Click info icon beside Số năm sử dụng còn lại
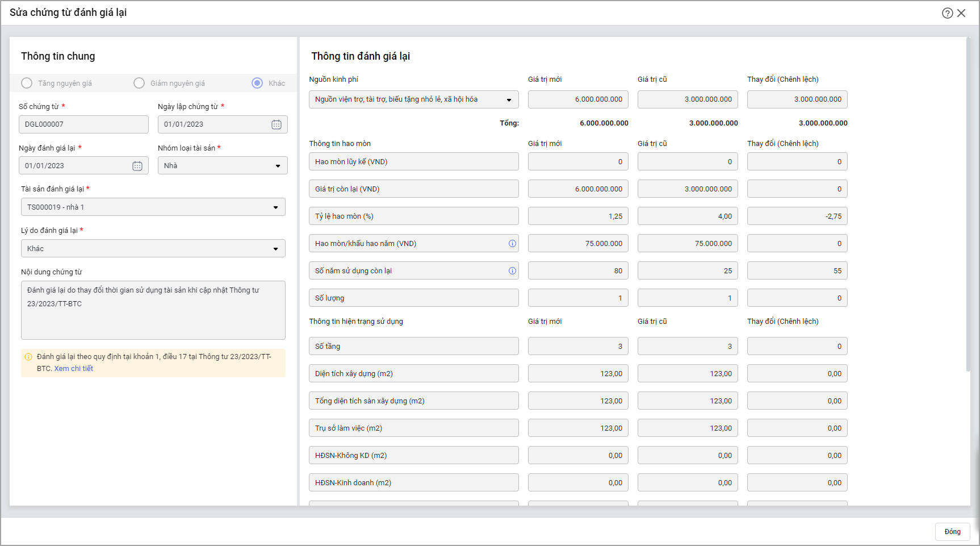 coord(512,271)
